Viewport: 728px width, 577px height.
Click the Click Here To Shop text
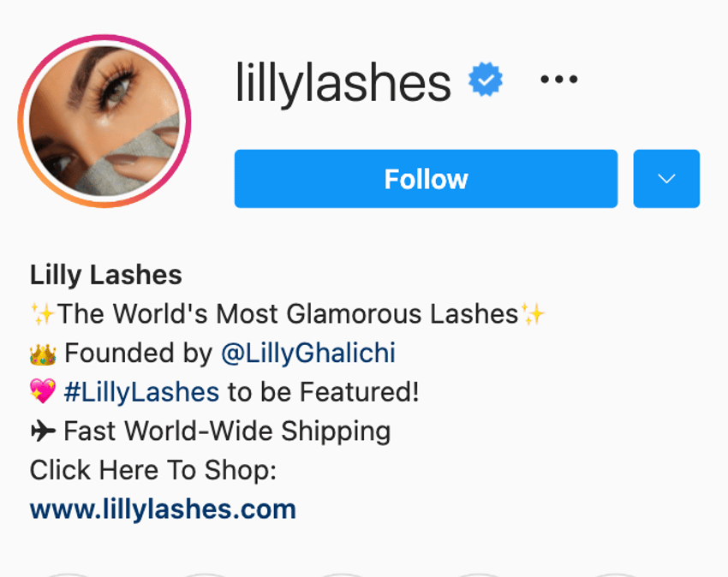pos(153,470)
